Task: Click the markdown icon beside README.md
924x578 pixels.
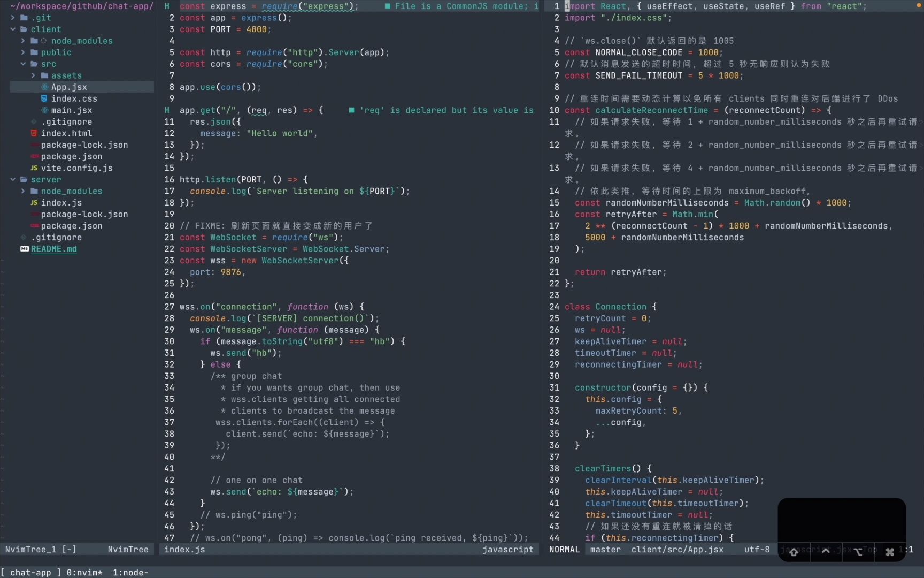Action: coord(24,249)
